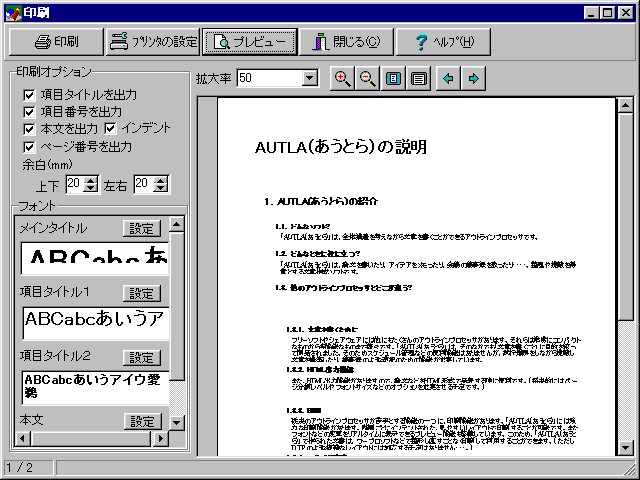Click preview pane scroll up arrow
This screenshot has height=480, width=640.
coord(626,105)
